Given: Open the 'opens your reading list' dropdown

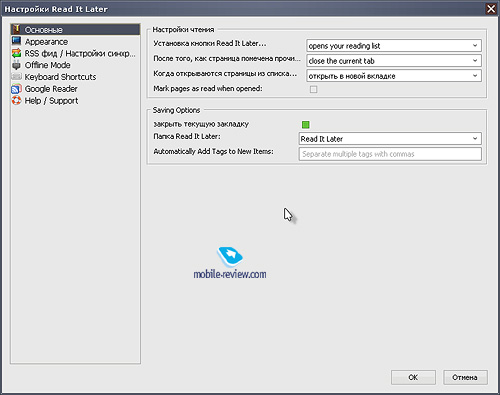Looking at the screenshot, I should click(x=394, y=45).
